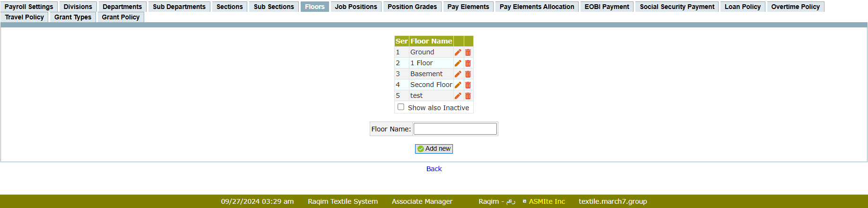This screenshot has width=868, height=208.
Task: Delete the Ground floor entry
Action: pos(468,52)
